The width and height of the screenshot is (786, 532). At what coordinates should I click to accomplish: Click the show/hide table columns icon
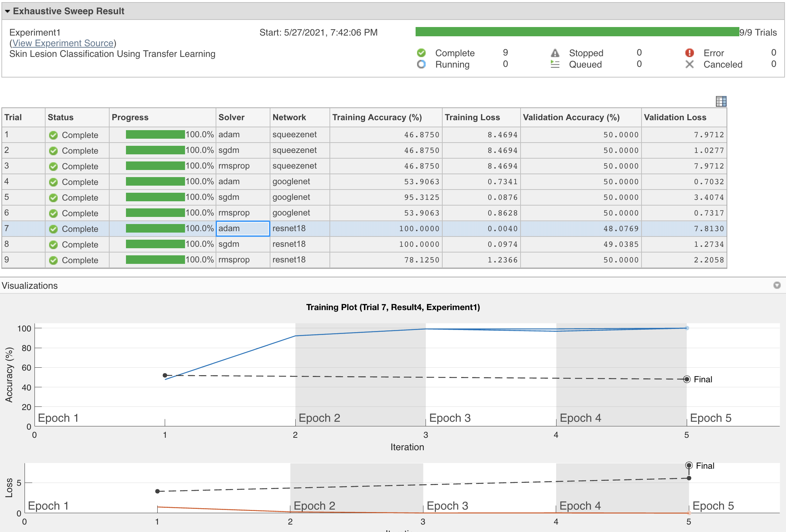721,101
